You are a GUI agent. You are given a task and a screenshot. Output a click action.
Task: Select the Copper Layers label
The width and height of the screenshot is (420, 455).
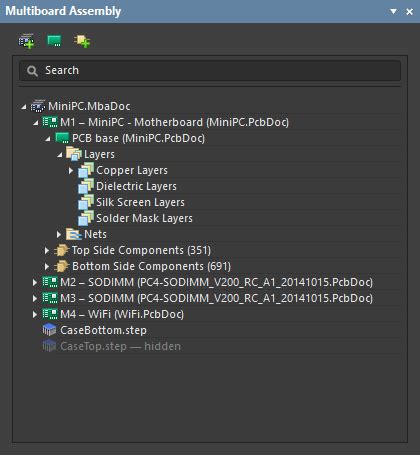coord(132,170)
